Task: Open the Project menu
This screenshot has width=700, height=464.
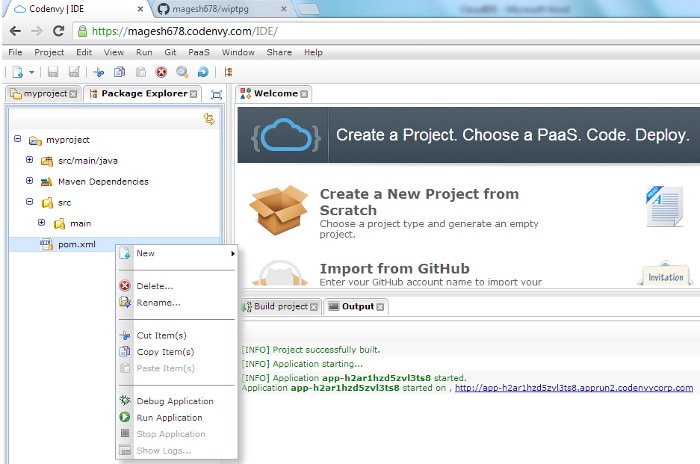Action: (49, 52)
